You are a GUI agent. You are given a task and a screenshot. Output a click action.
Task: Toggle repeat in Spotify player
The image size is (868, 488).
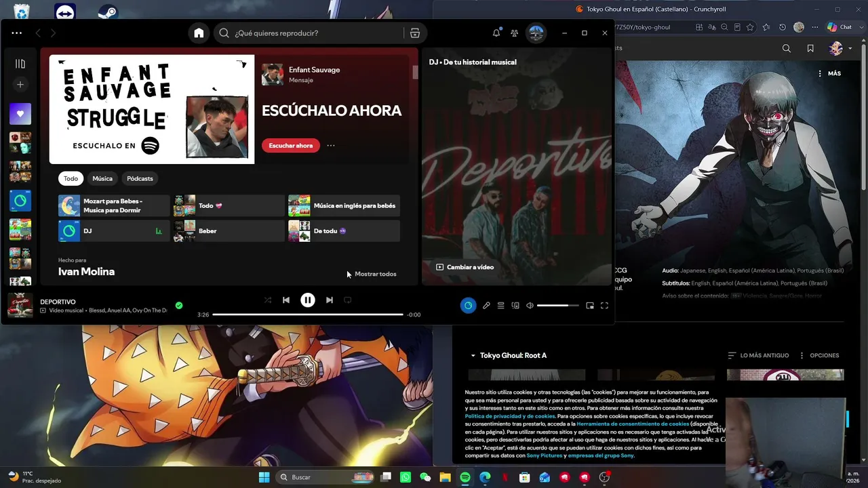(348, 300)
